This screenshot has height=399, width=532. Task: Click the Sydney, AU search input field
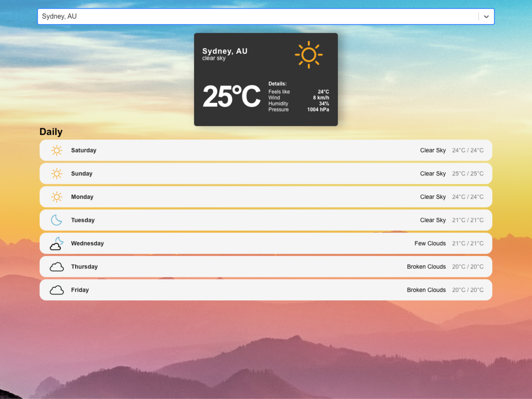point(241,17)
